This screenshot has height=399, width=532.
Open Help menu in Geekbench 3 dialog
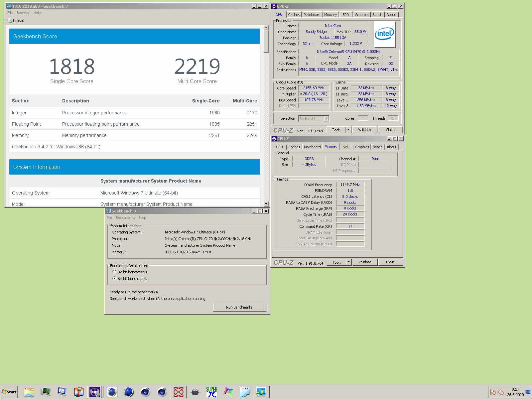[x=143, y=217]
